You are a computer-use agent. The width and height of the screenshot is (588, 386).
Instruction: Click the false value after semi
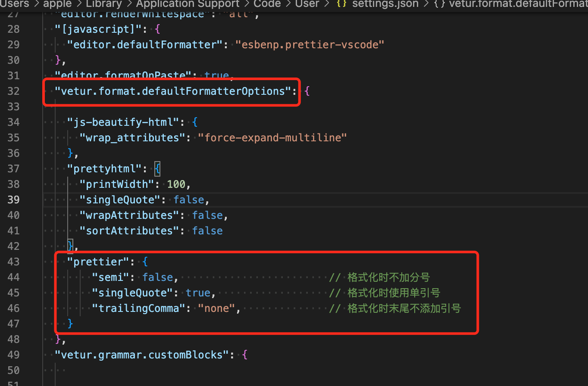tap(158, 277)
